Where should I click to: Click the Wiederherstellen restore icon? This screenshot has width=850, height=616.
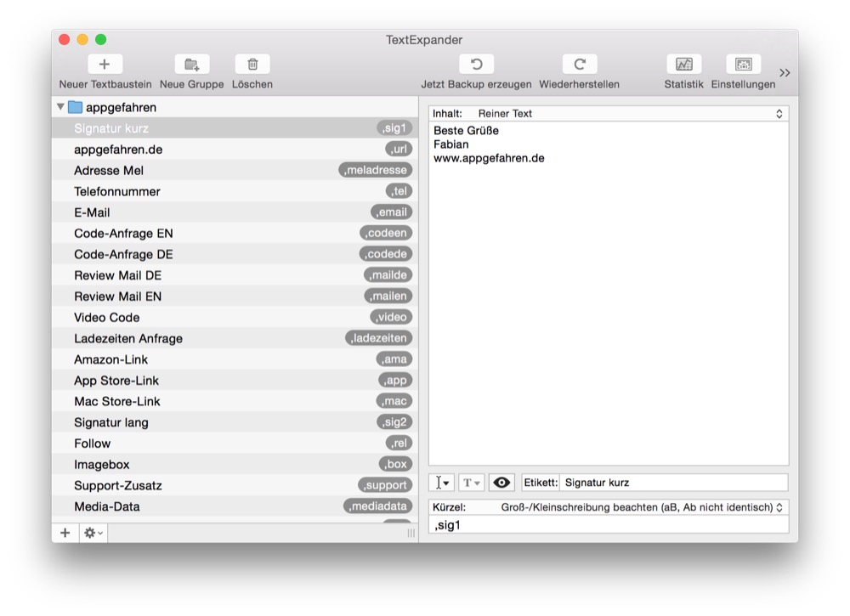(579, 65)
